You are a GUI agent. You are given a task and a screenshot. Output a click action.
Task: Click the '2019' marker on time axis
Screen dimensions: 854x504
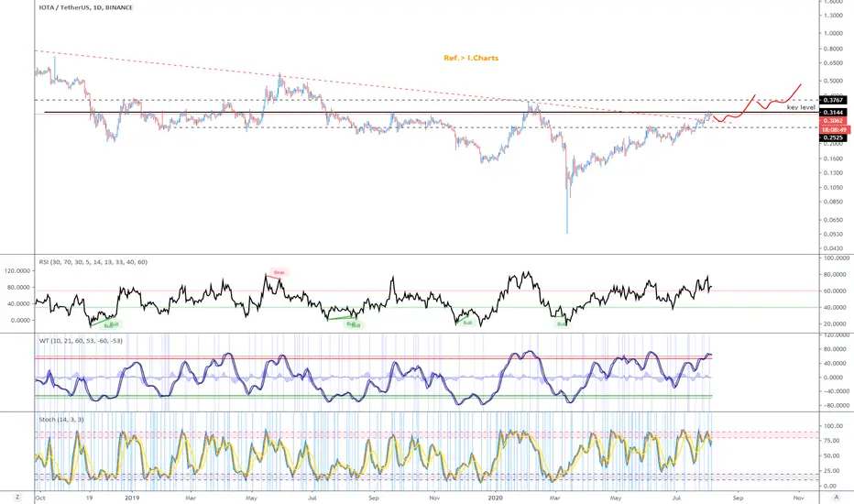click(132, 498)
